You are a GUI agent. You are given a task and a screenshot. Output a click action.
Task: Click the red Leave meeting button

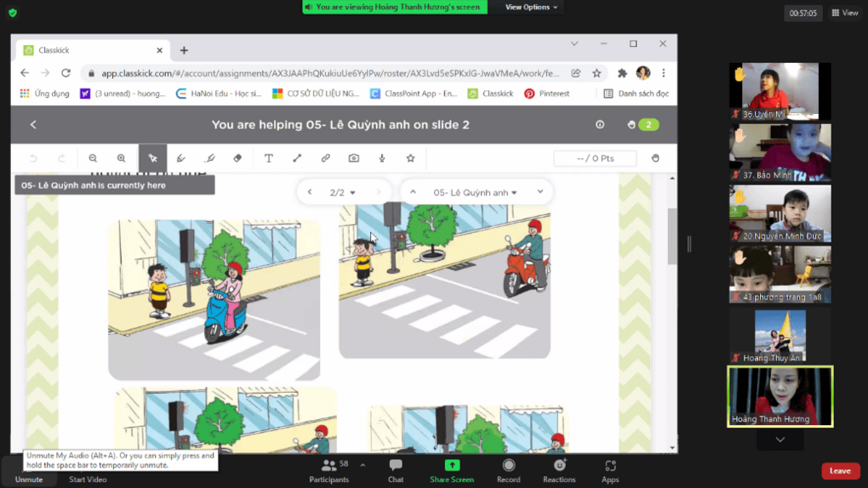pos(839,471)
